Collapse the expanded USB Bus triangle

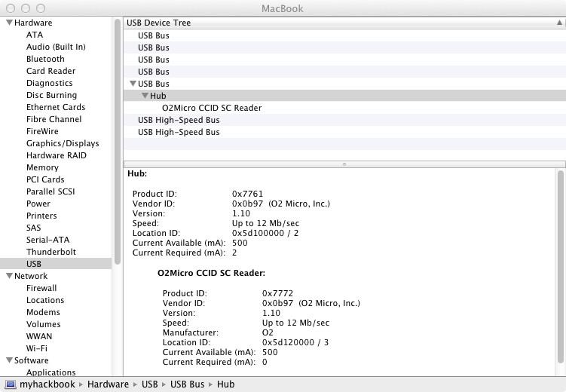[x=133, y=84]
